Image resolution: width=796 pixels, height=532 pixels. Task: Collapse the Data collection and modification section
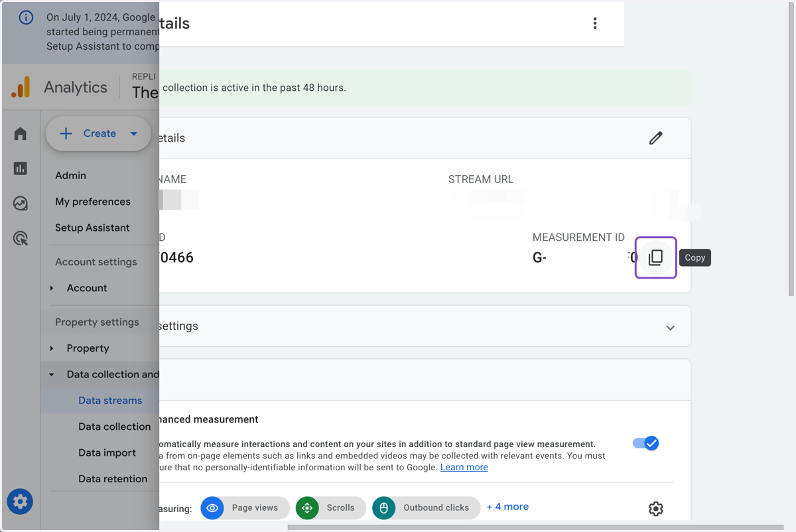point(52,374)
